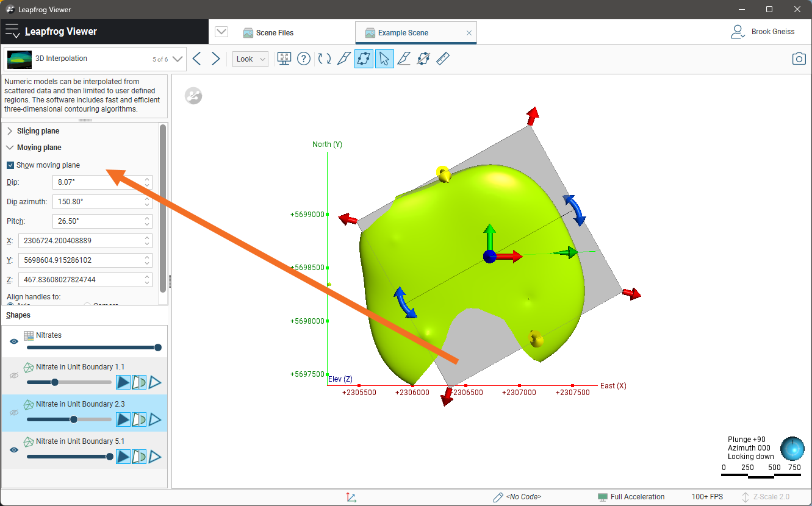Screen dimensions: 812x506
Task: Click the grey round icon in scene corner
Action: pos(193,96)
